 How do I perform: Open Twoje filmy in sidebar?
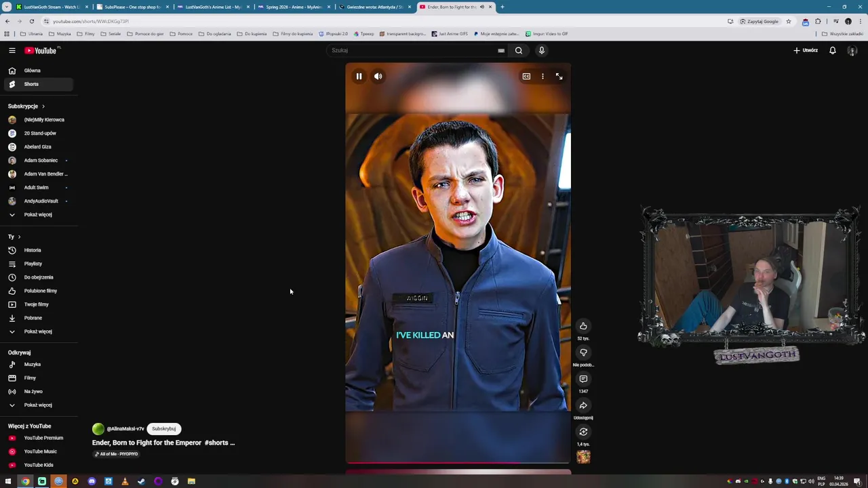tap(39, 304)
